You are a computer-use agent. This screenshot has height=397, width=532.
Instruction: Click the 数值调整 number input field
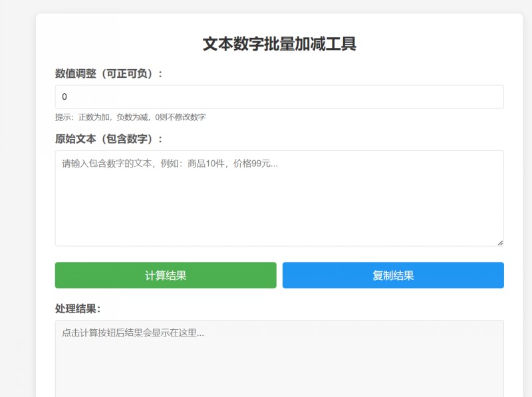(x=279, y=96)
